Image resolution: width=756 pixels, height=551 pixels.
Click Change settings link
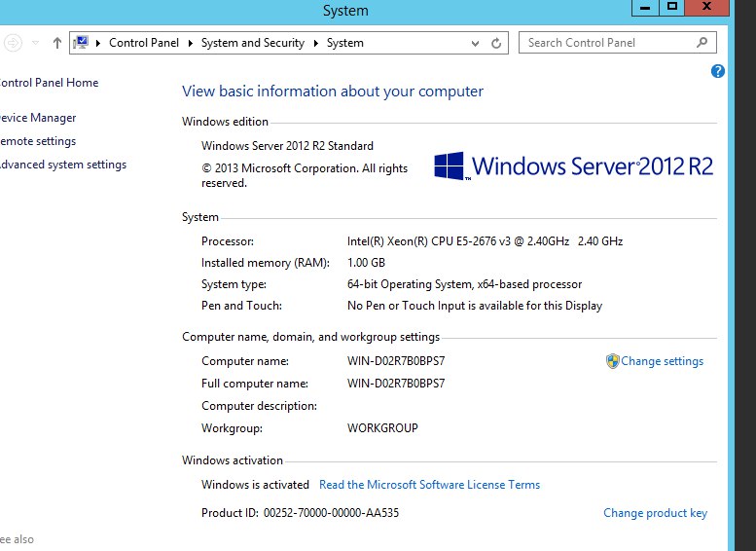tap(662, 361)
